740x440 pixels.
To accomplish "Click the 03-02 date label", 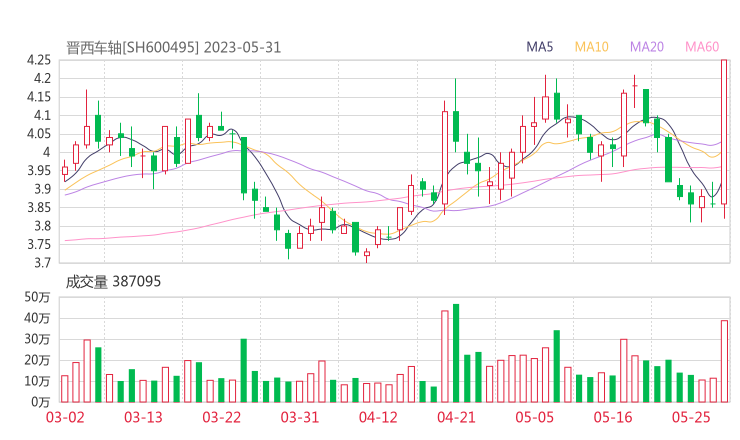I will point(65,417).
